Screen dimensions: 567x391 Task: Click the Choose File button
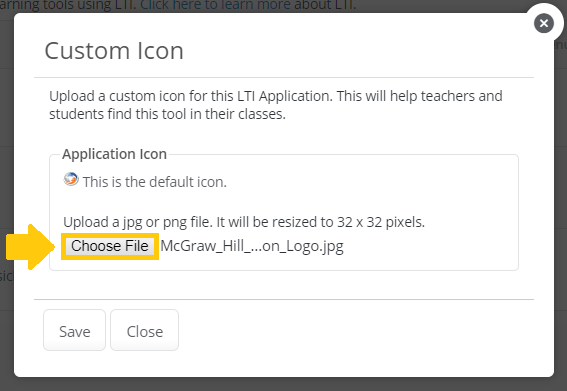tap(110, 246)
